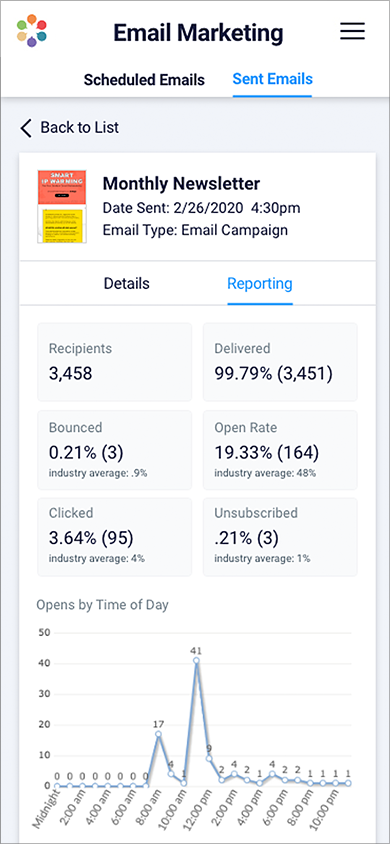Switch to Scheduled Emails tab

144,80
